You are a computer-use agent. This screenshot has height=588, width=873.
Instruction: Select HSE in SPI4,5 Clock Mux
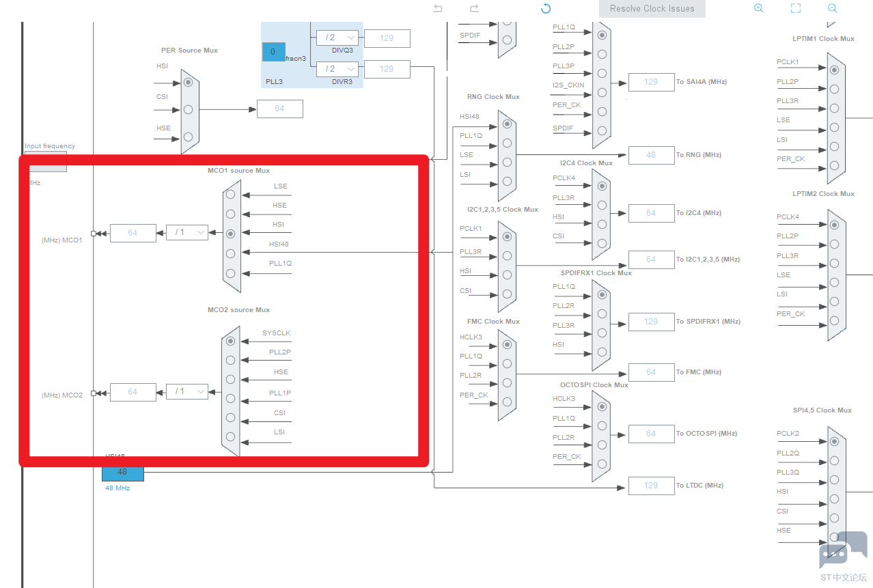(834, 537)
